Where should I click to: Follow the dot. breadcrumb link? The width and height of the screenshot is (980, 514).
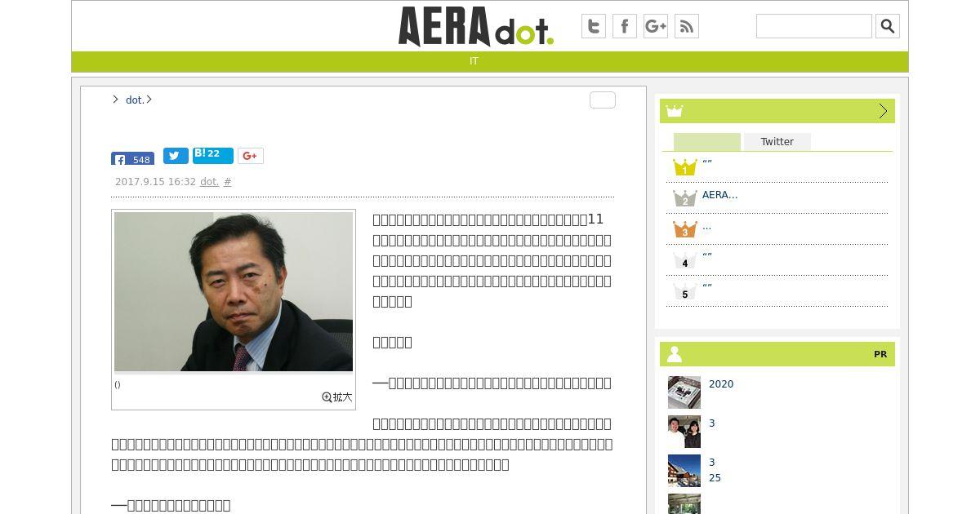point(135,100)
